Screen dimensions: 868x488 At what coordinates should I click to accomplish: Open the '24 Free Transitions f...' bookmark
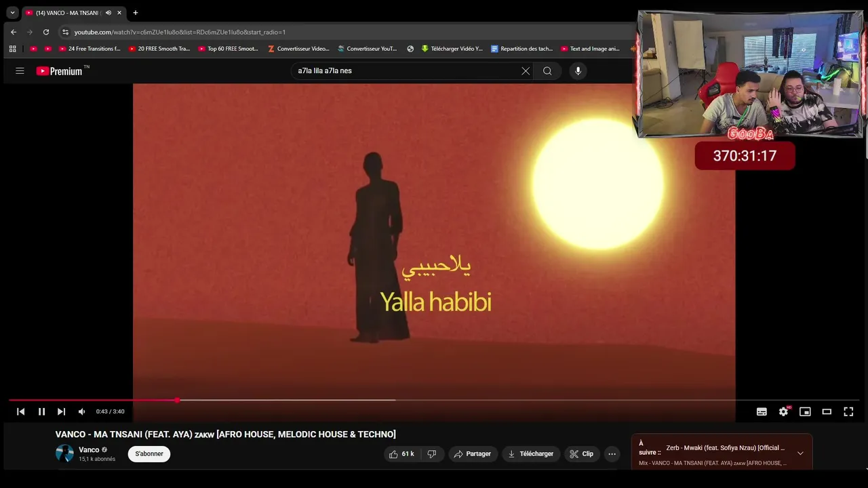(x=90, y=49)
